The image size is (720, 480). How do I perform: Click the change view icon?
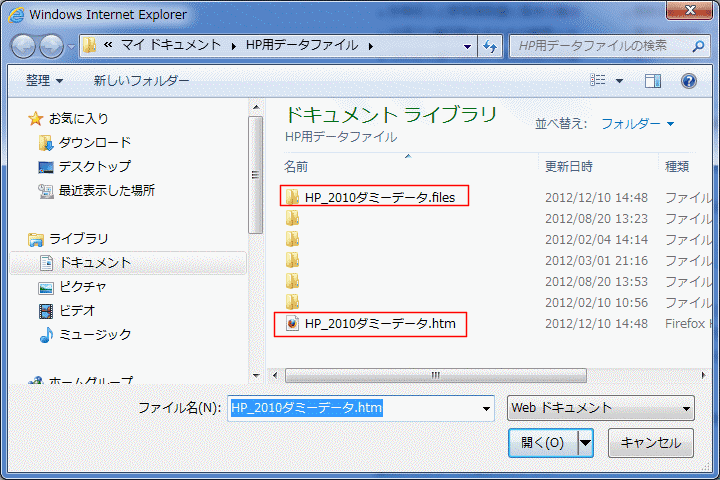(x=597, y=80)
